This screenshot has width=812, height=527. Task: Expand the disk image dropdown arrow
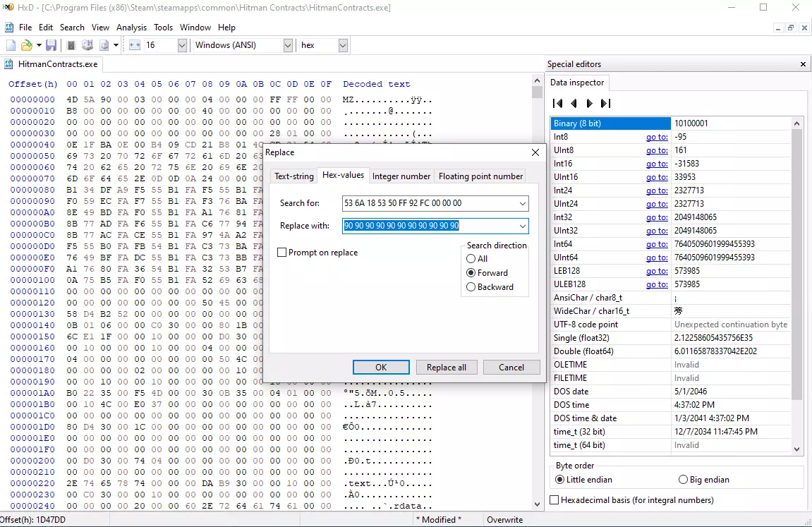(116, 46)
